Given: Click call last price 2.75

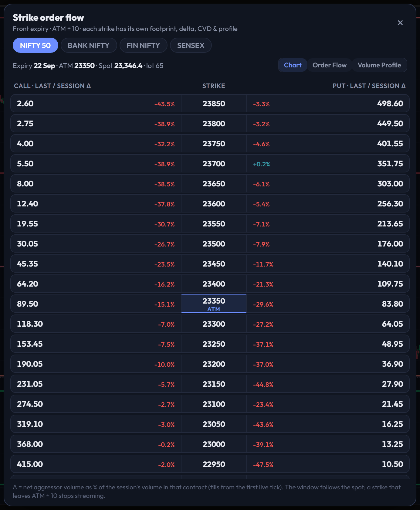Looking at the screenshot, I should [25, 124].
